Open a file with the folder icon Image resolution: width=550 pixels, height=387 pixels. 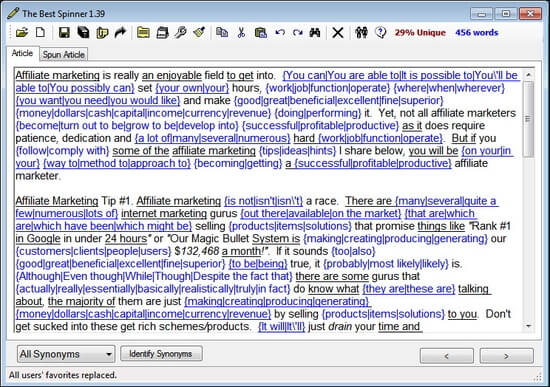[x=22, y=33]
